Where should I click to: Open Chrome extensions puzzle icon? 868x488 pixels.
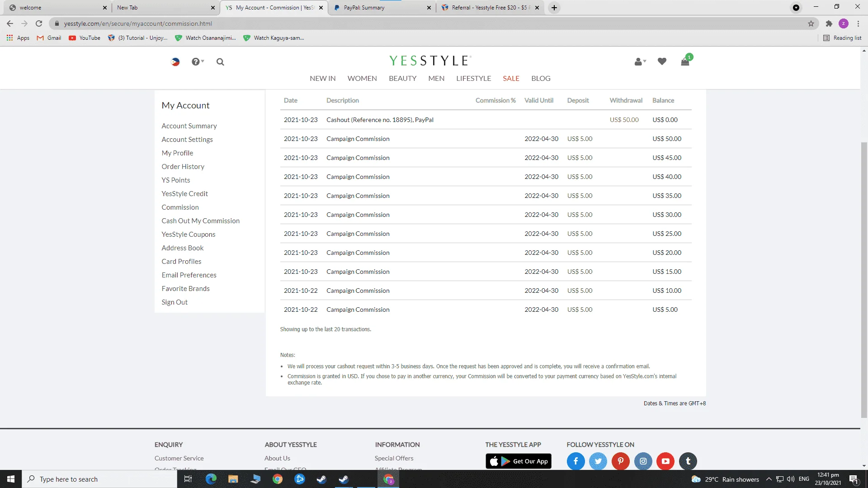pos(829,23)
